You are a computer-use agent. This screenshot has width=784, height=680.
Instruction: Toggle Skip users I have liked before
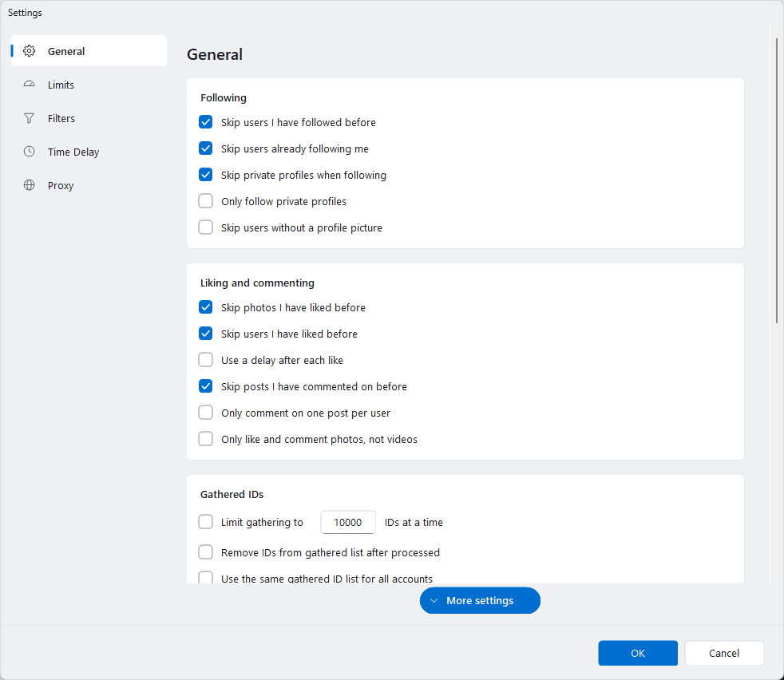pos(205,334)
